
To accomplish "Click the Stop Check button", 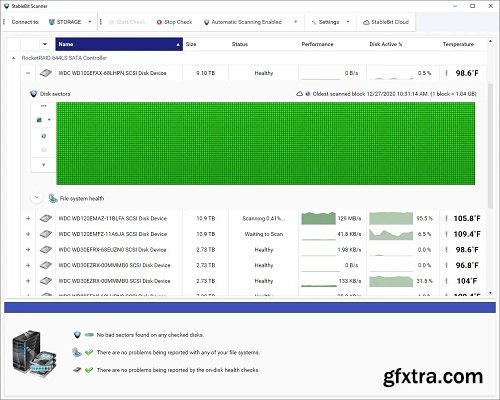I will [x=174, y=22].
